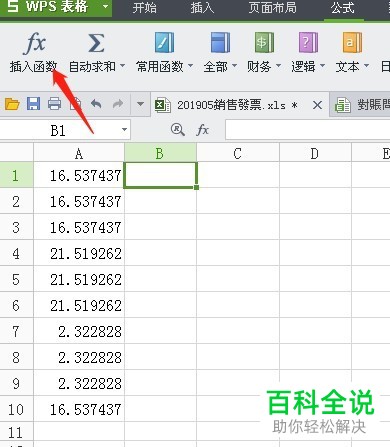Open the Logical (逻辑) functions icon
This screenshot has width=390, height=447.
coord(308,42)
